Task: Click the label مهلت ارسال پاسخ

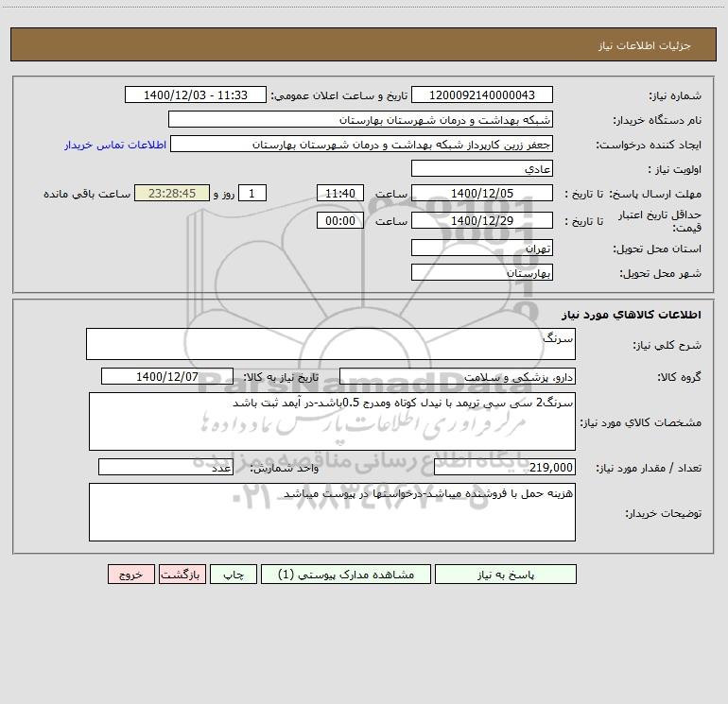Action: point(655,194)
